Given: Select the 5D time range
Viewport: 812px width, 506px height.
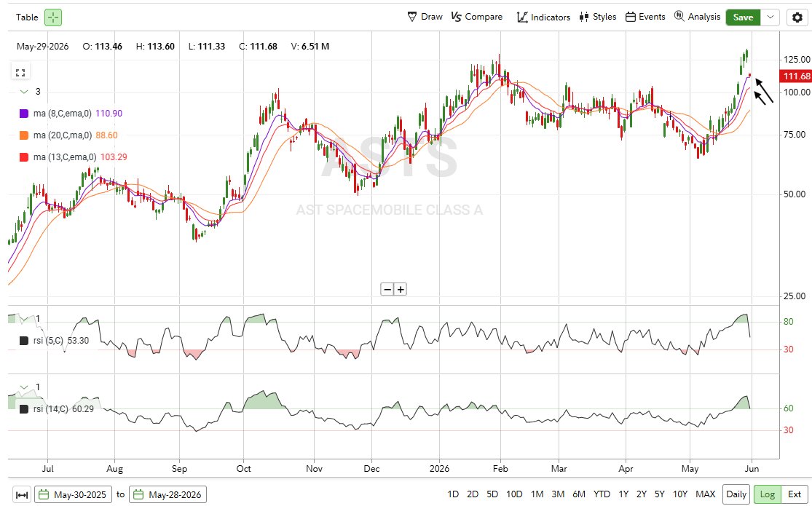Looking at the screenshot, I should 492,494.
